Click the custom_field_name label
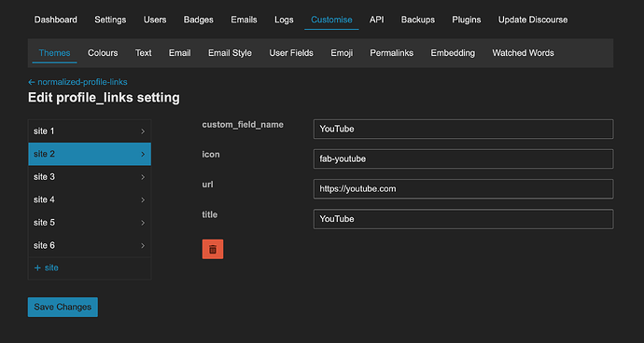The height and width of the screenshot is (343, 644). (243, 125)
